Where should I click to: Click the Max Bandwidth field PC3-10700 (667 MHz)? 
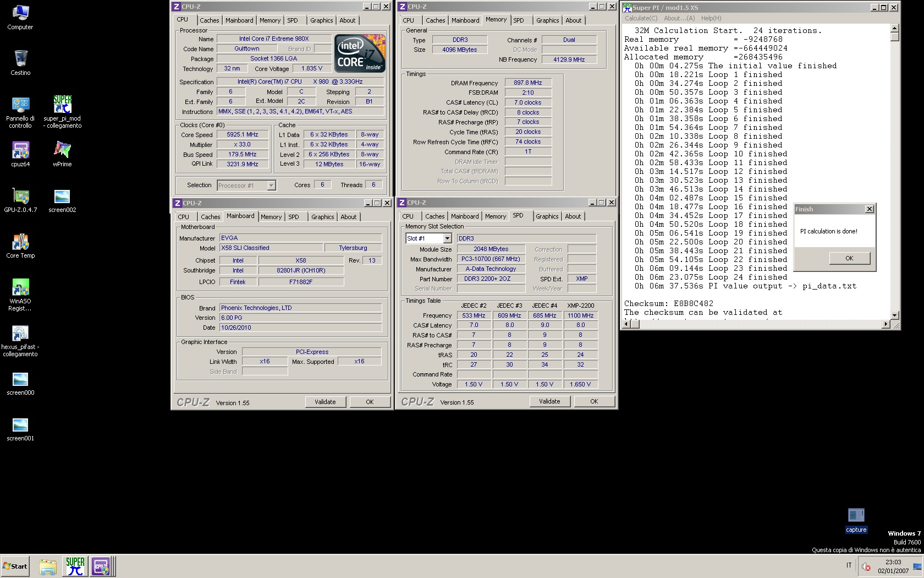pyautogui.click(x=491, y=259)
